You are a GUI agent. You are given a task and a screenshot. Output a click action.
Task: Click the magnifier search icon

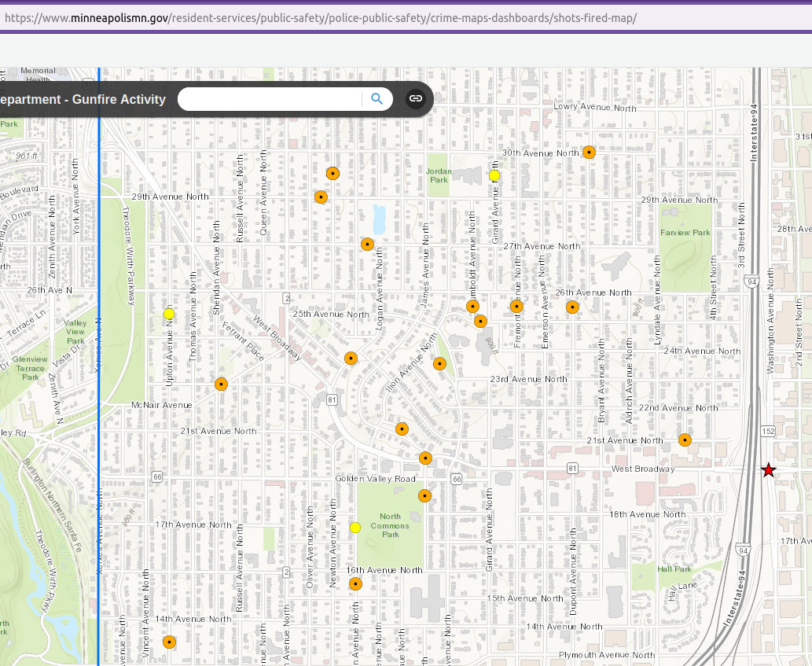coord(377,98)
